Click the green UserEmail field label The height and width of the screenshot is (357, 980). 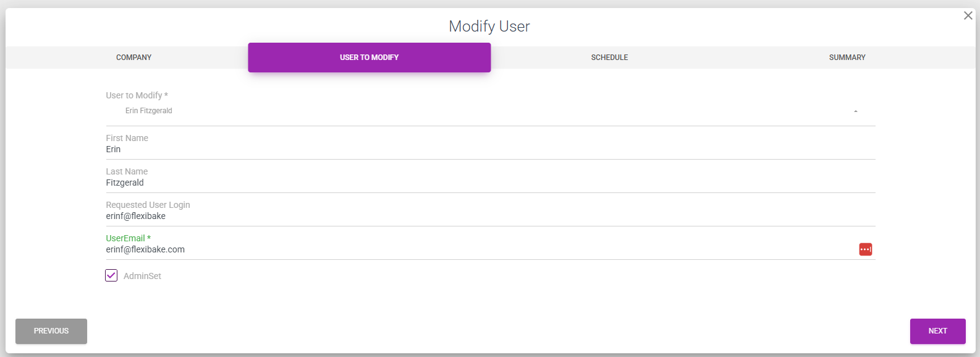coord(125,238)
